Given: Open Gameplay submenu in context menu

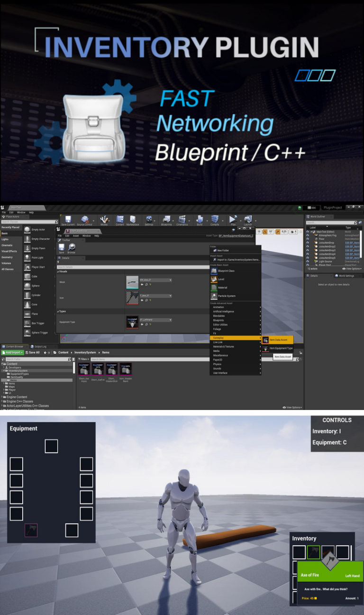Looking at the screenshot, I should pos(235,337).
